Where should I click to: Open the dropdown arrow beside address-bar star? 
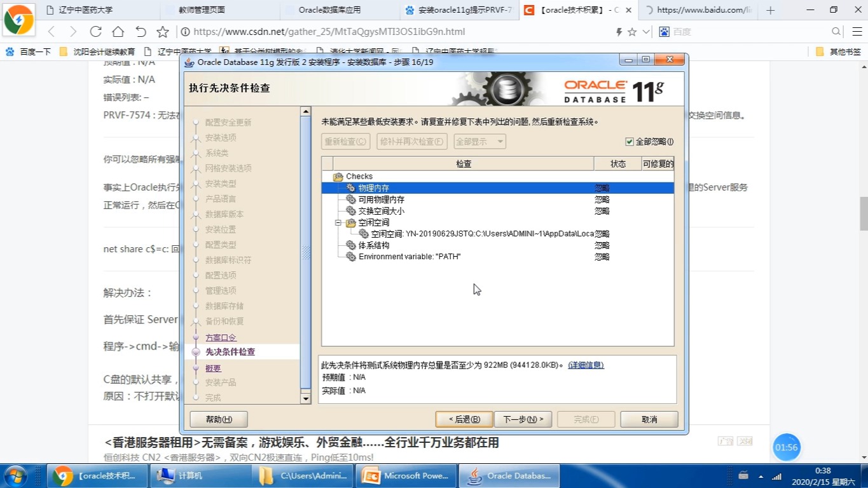[x=646, y=32]
